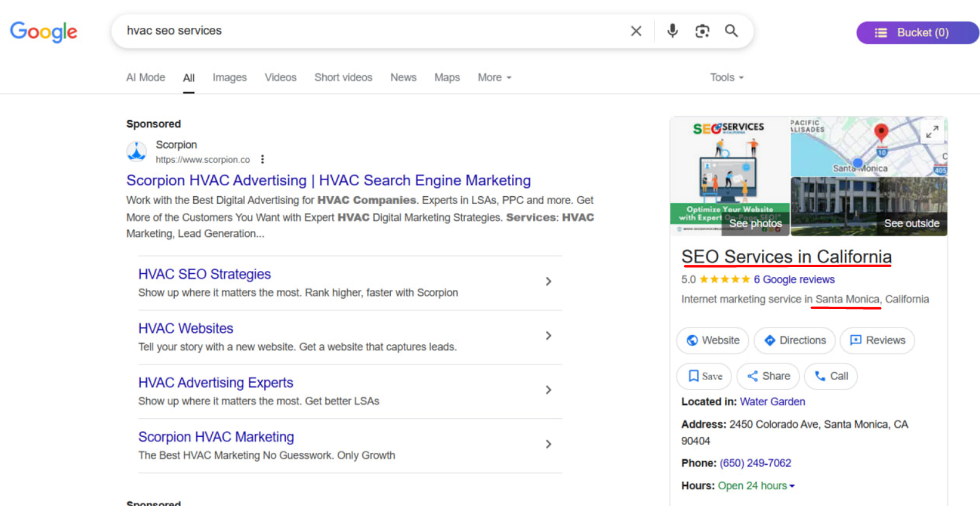Click the Scorpion favicon icon
This screenshot has height=506, width=980.
[136, 152]
